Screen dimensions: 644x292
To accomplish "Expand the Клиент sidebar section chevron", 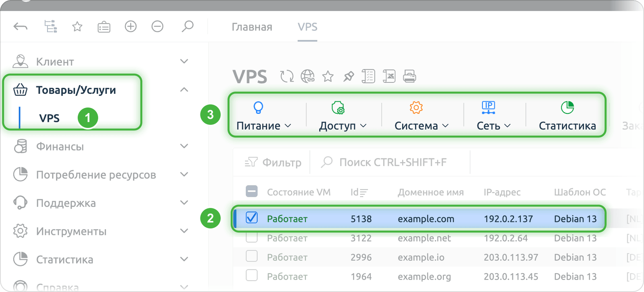I will pos(184,62).
